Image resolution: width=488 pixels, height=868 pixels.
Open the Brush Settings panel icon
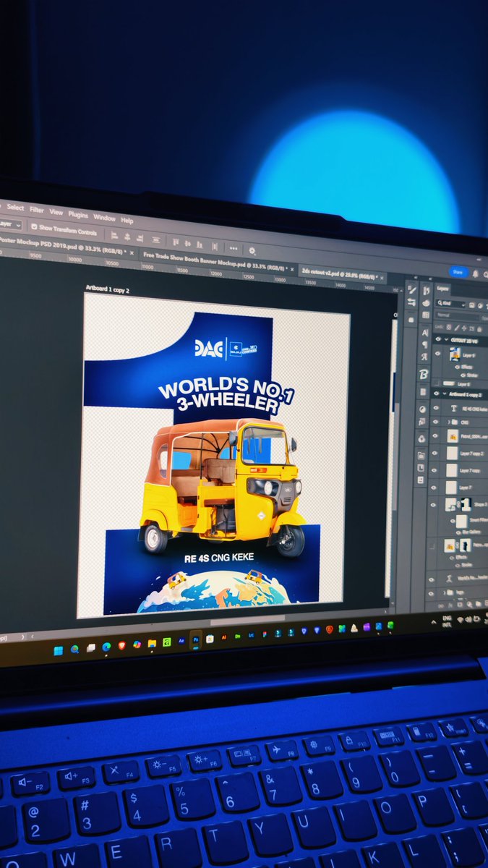(x=411, y=289)
